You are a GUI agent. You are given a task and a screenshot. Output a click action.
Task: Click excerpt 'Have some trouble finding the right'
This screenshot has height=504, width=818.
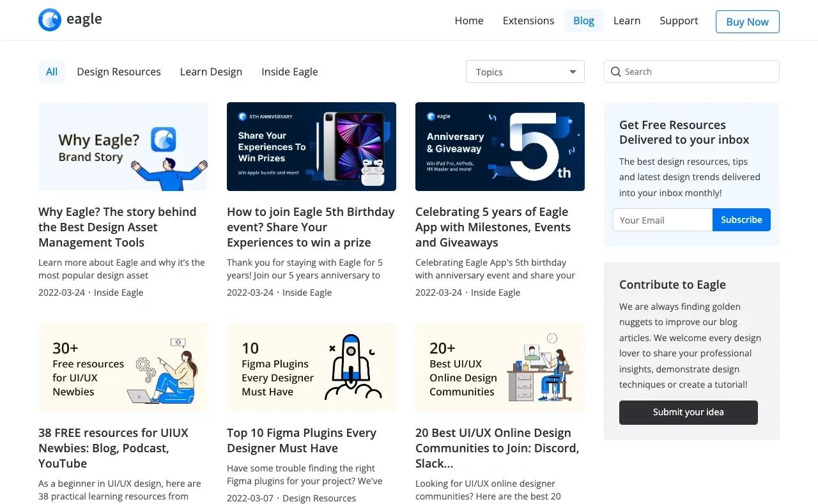click(305, 475)
